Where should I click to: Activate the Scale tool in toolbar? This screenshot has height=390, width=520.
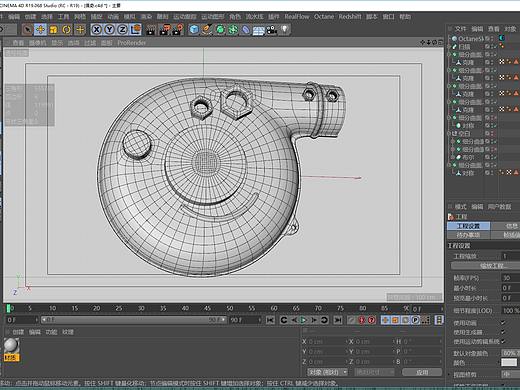point(53,30)
